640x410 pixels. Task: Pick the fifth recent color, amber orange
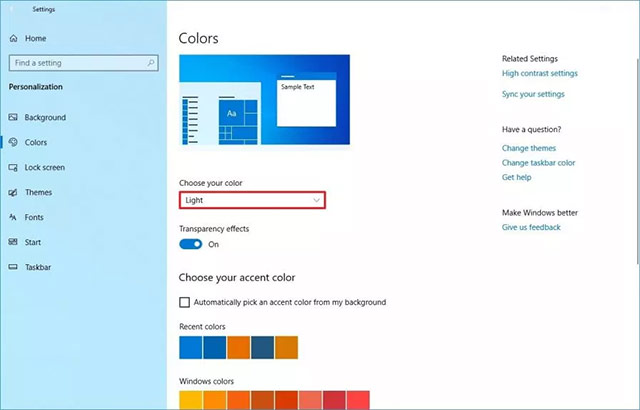287,348
